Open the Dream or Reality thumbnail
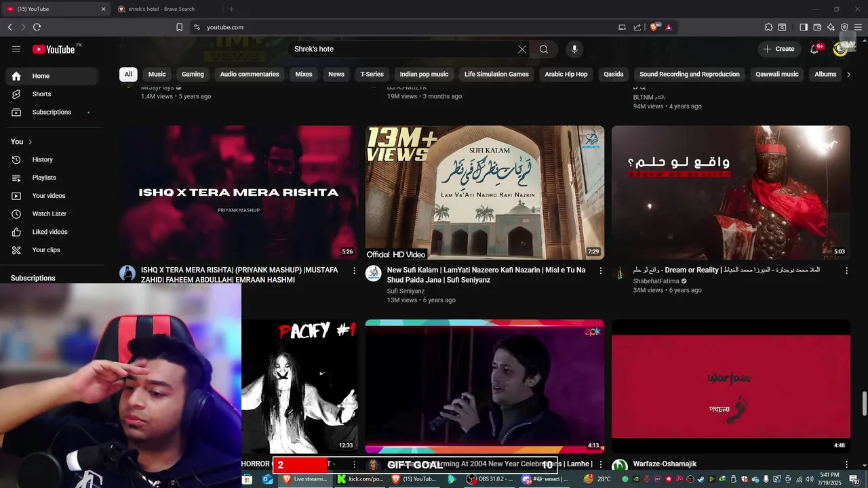Viewport: 868px width, 488px height. coord(731,192)
